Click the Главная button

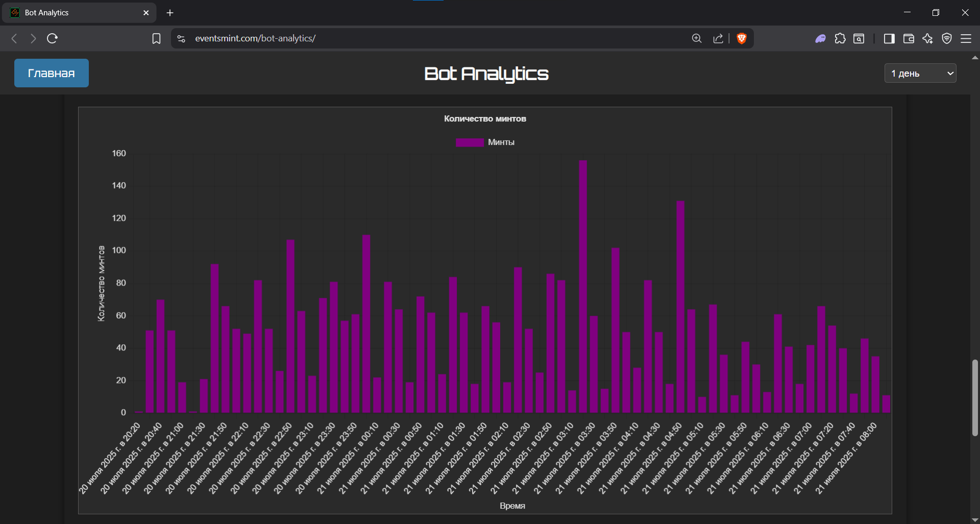(x=52, y=73)
